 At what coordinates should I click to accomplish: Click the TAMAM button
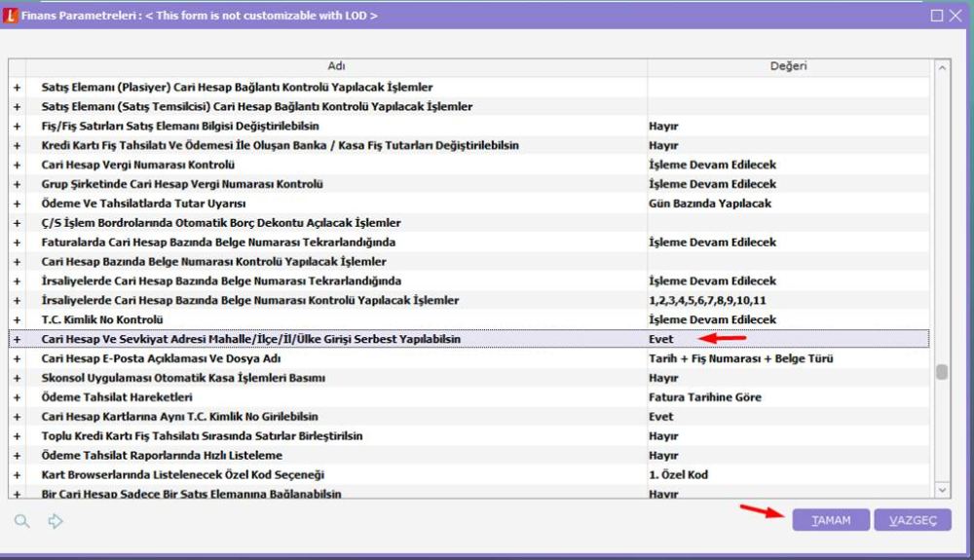click(x=831, y=520)
